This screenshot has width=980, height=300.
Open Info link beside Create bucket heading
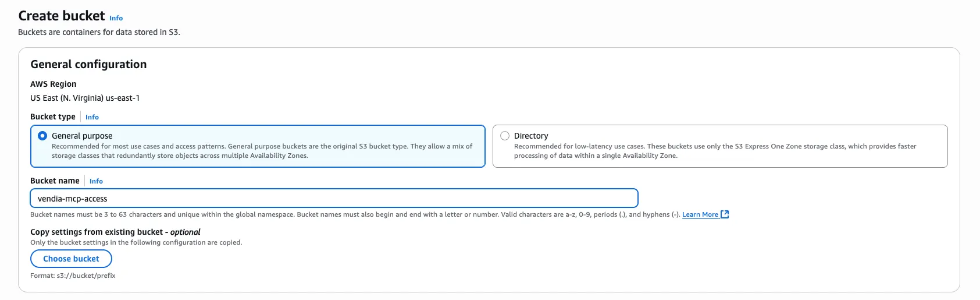pos(116,18)
